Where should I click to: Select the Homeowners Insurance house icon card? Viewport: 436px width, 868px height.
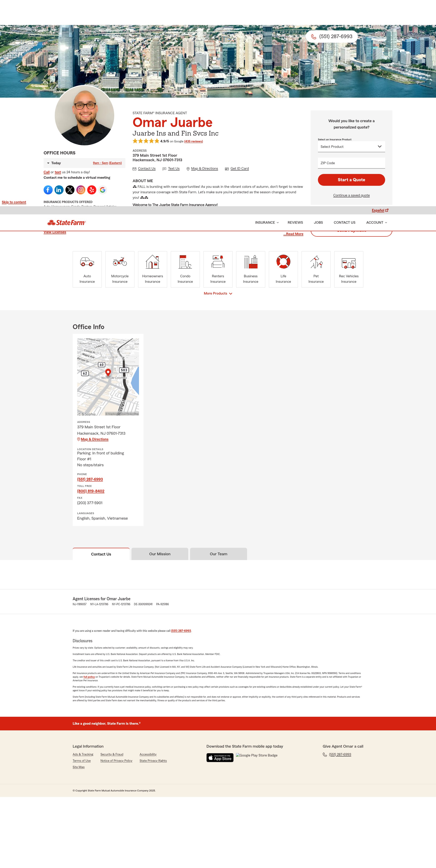click(x=152, y=269)
